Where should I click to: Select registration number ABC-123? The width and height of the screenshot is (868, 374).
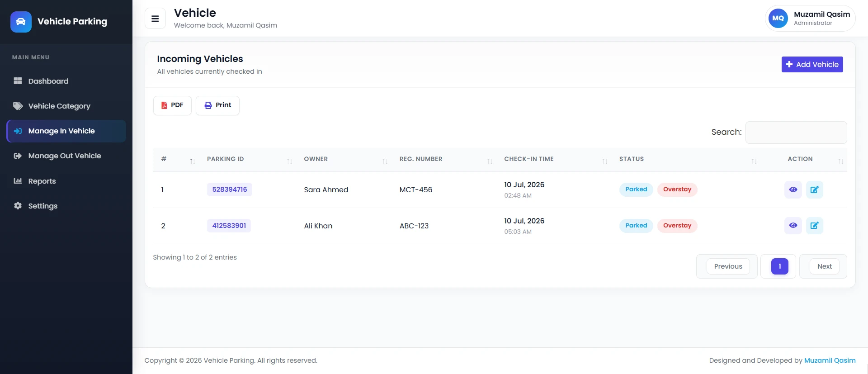(x=414, y=226)
